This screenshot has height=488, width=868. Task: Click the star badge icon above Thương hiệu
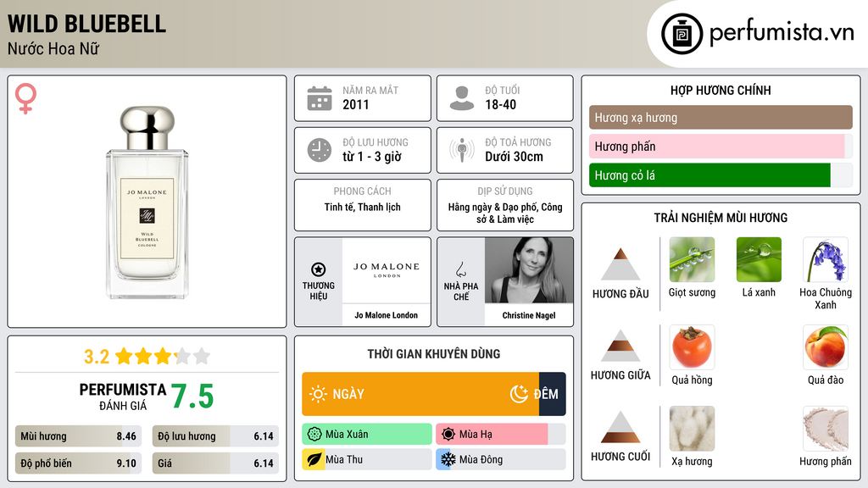(x=319, y=269)
